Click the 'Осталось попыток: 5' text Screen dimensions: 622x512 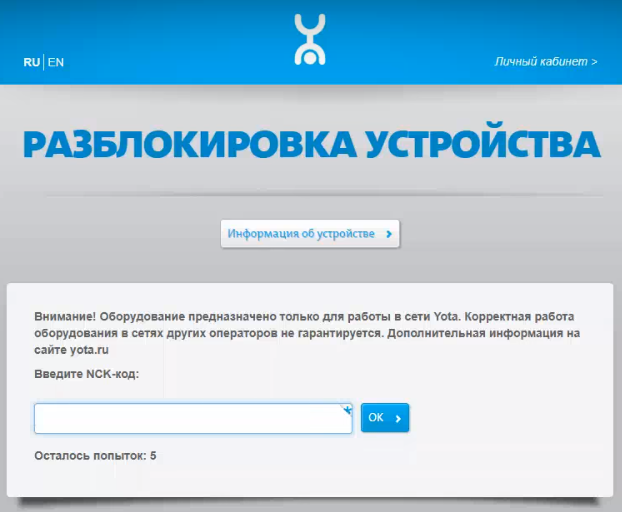(x=95, y=456)
